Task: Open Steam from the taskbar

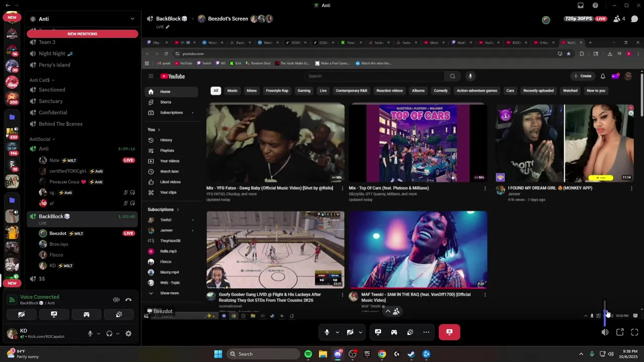Action: click(411, 354)
